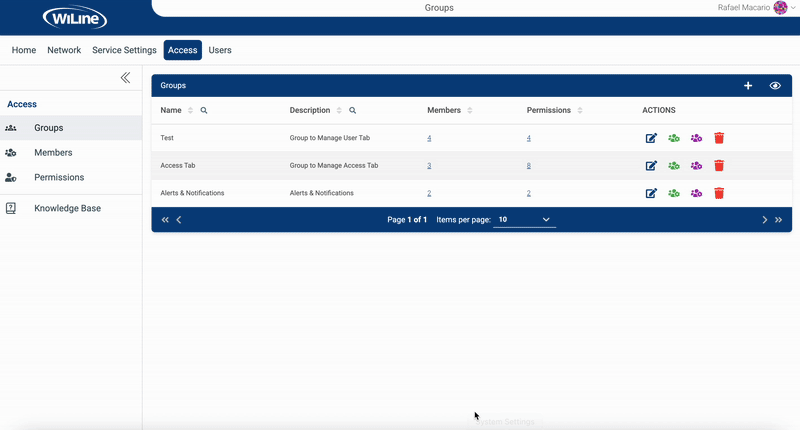
Task: Open purple permissions icon for Alerts & Notifications
Action: pos(696,193)
